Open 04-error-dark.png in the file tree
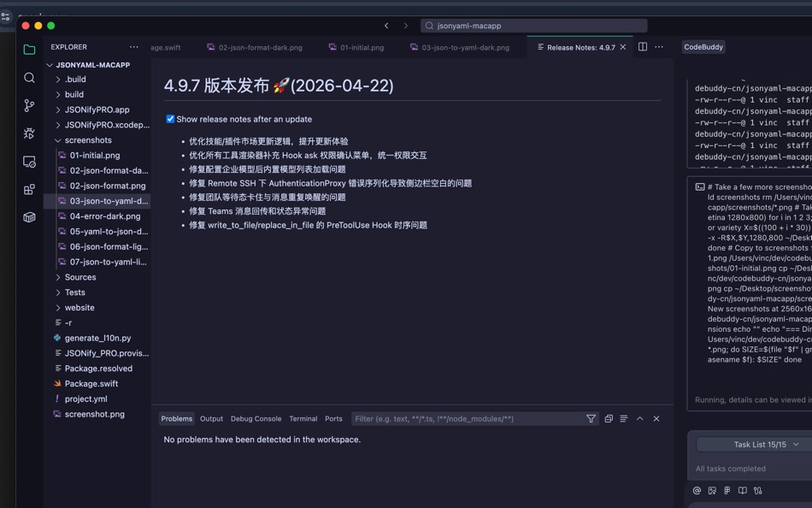Screen dimensions: 812x508 [x=104, y=216]
